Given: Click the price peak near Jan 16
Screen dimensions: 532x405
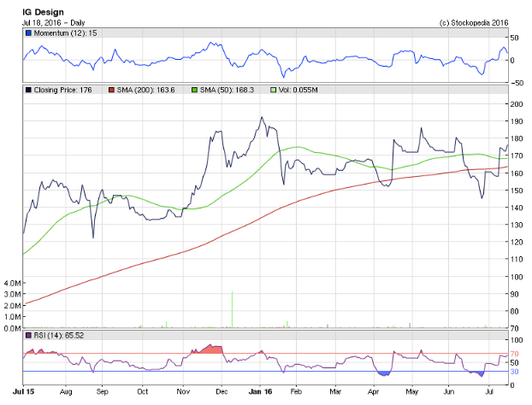Looking at the screenshot, I should pos(262,117).
